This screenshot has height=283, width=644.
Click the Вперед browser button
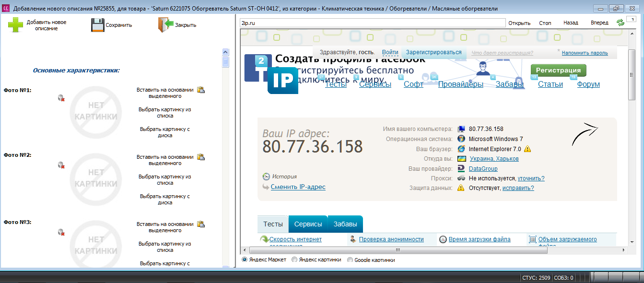(x=599, y=23)
